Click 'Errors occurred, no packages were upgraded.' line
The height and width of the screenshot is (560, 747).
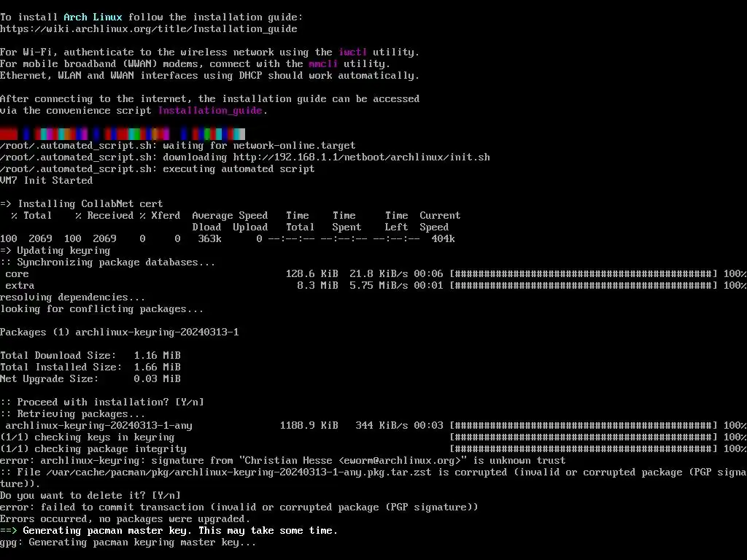click(x=125, y=518)
